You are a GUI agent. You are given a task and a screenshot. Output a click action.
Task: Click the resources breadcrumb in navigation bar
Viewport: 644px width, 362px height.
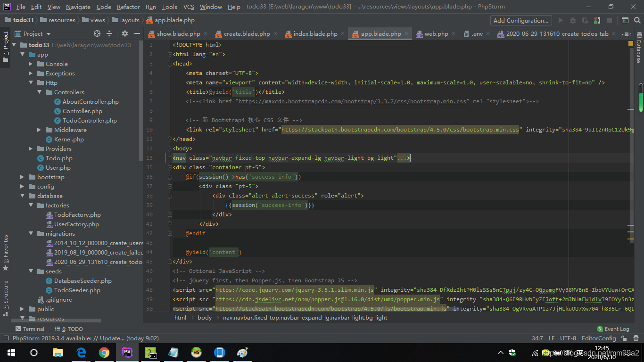click(58, 20)
